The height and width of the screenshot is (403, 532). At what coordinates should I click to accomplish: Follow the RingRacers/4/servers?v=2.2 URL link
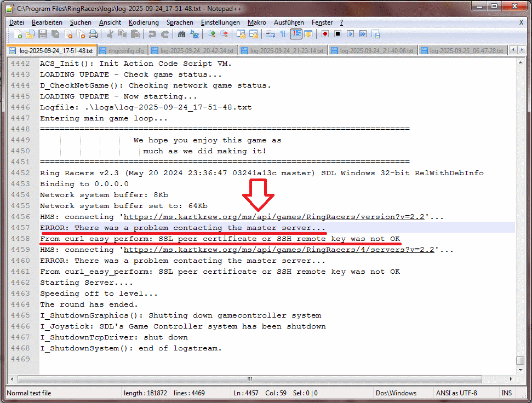click(x=279, y=250)
